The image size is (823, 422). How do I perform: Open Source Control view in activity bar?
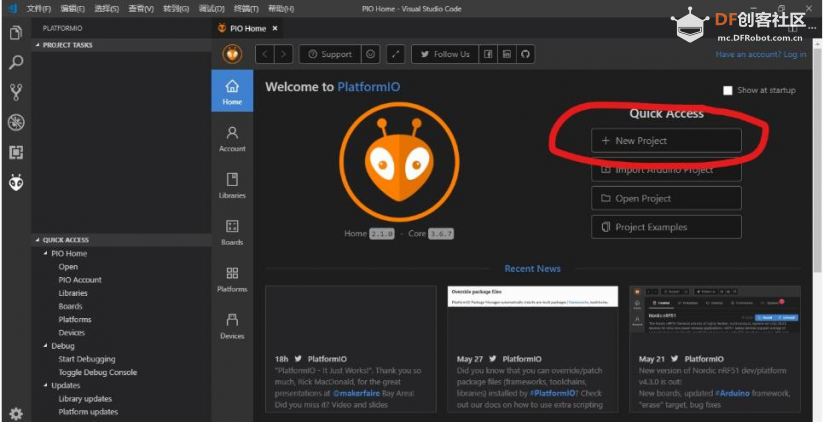16,92
